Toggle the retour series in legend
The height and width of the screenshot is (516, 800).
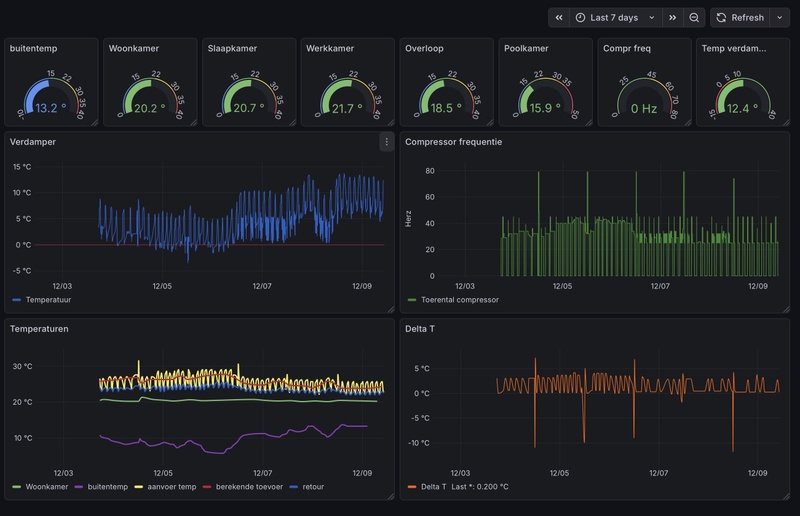pos(313,487)
